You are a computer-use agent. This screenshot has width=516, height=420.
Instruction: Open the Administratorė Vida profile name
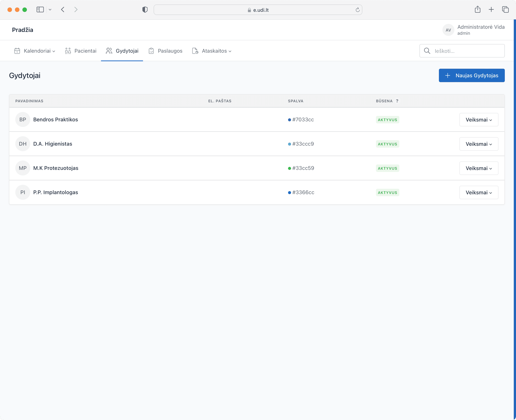(x=481, y=27)
